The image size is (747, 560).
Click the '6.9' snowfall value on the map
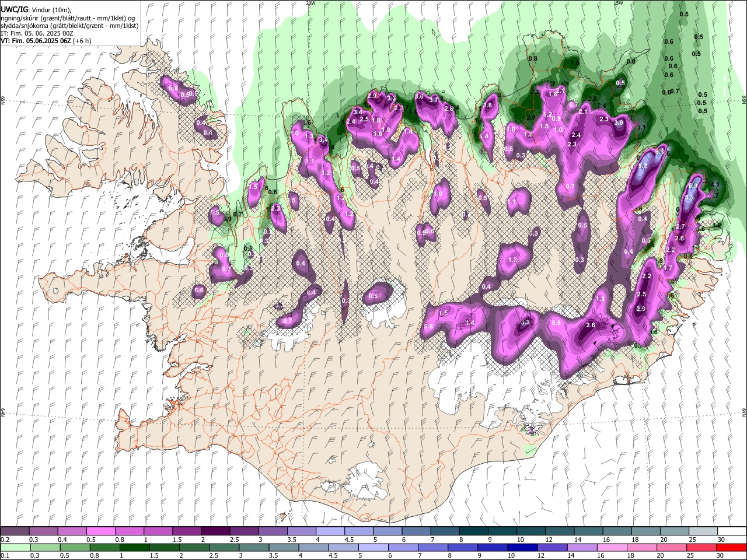(693, 185)
